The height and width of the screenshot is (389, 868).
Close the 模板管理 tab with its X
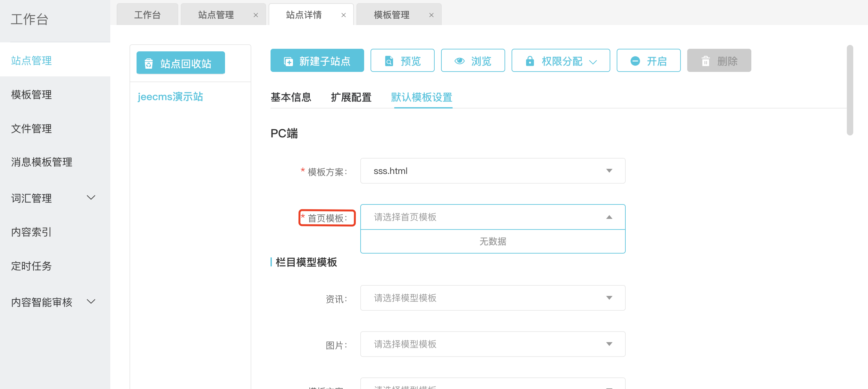[431, 15]
